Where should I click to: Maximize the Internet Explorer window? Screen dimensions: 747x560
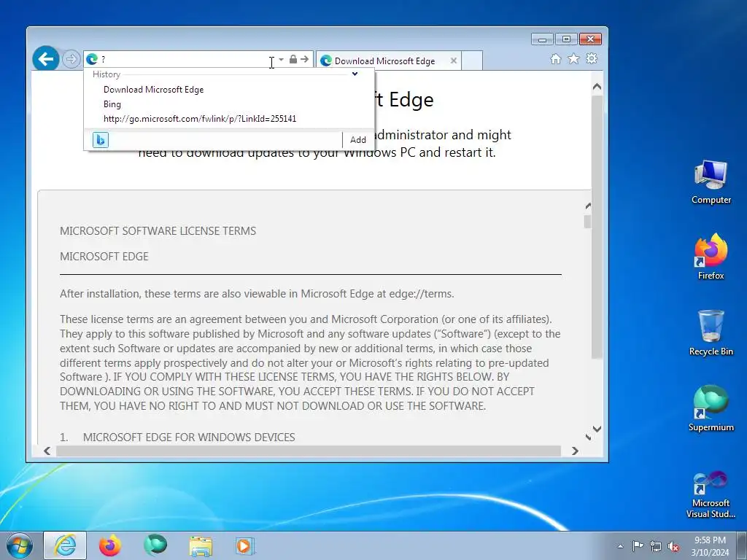tap(566, 39)
